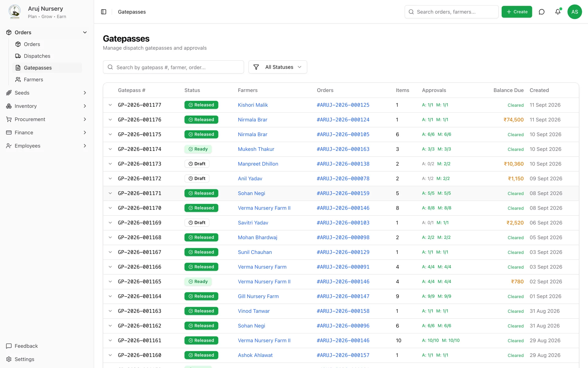Open the chat messages icon
Screen dimensions: 588x368
(x=541, y=12)
